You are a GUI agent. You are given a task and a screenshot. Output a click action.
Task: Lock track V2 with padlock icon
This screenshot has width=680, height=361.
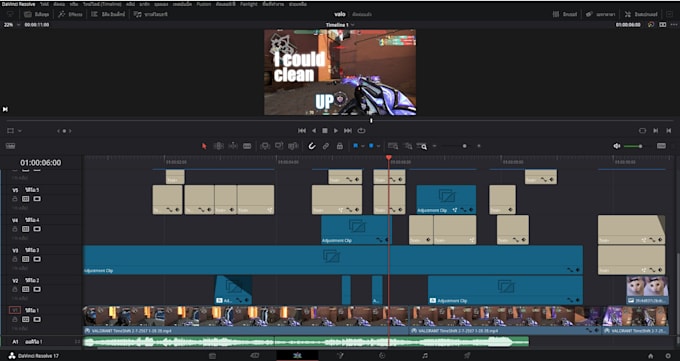click(x=15, y=289)
